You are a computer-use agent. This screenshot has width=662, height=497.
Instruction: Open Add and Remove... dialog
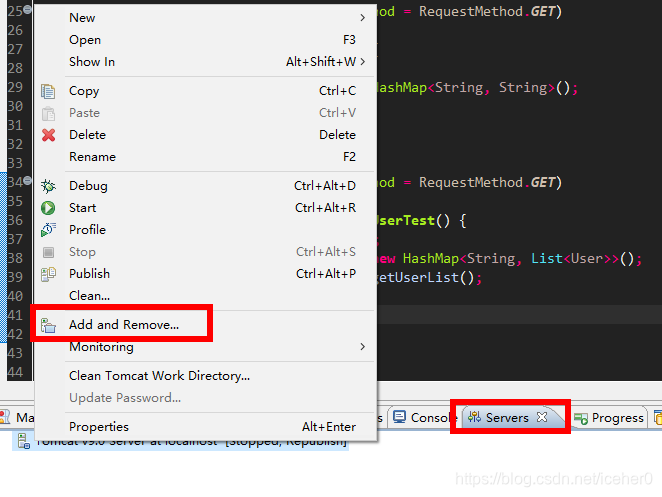[205, 325]
